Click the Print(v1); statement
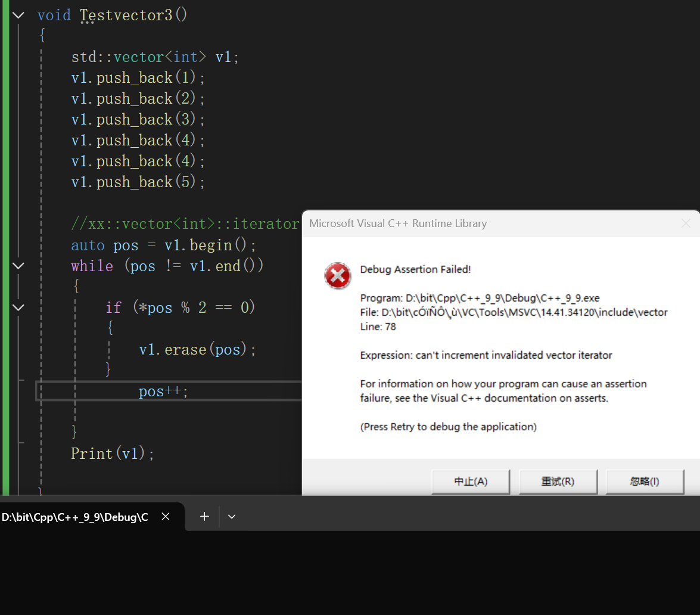This screenshot has height=615, width=700. pyautogui.click(x=113, y=454)
